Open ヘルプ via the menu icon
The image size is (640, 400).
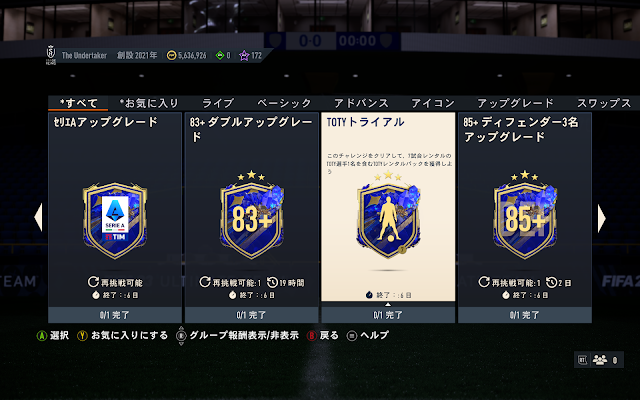click(x=351, y=336)
